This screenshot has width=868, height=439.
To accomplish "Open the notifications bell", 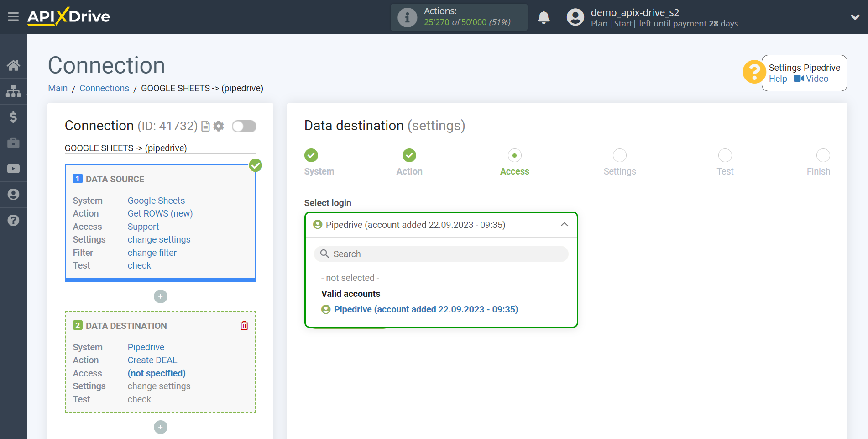I will click(x=544, y=17).
